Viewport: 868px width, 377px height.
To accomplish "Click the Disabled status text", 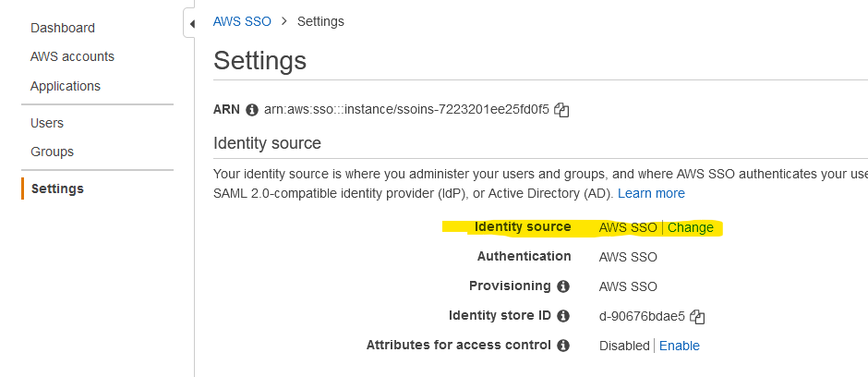I will [624, 346].
